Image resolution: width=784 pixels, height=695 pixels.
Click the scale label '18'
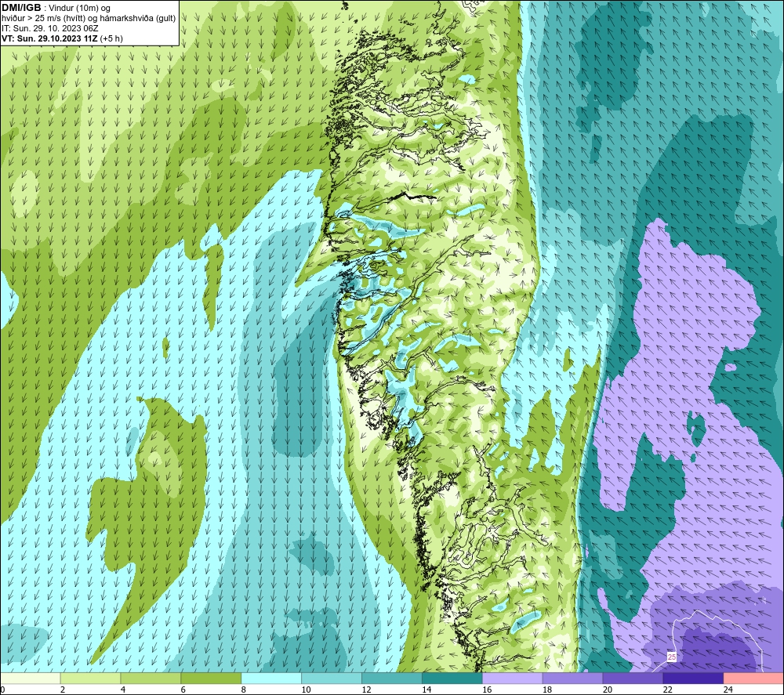547,690
